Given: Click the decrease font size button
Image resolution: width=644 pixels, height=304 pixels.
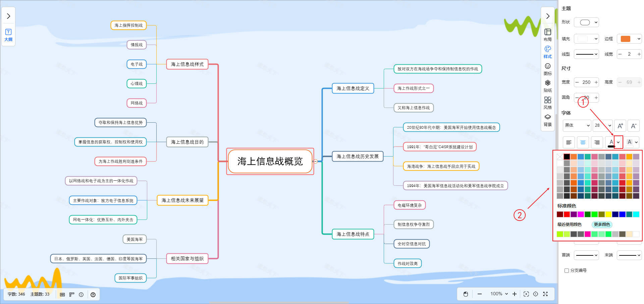Looking at the screenshot, I should tap(633, 126).
